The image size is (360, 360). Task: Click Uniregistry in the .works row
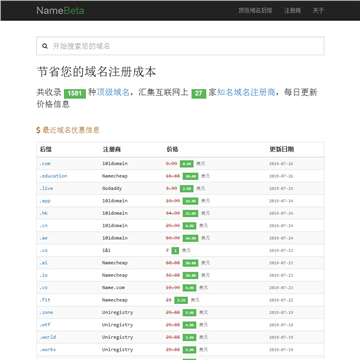(x=118, y=350)
